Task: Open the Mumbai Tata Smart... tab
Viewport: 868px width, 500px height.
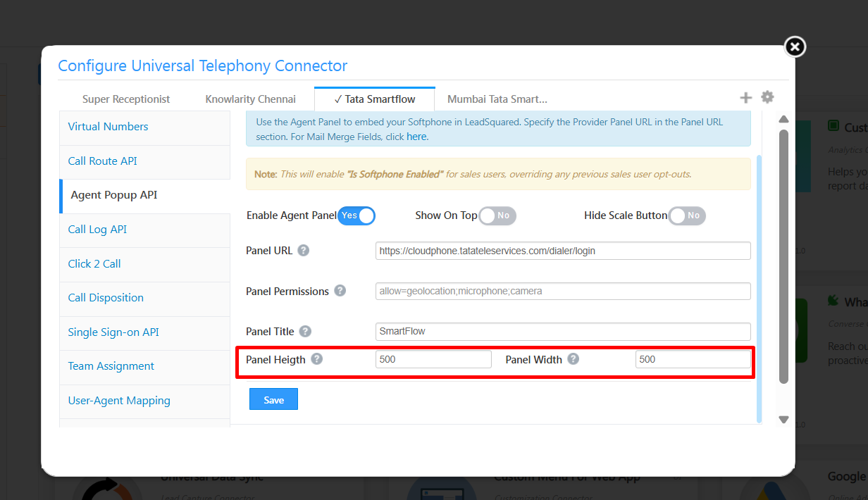Action: coord(497,99)
